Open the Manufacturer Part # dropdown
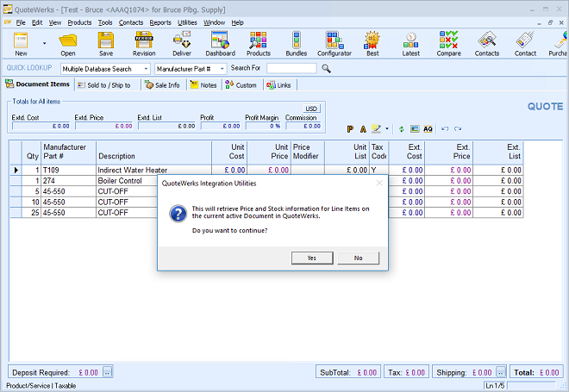 point(222,68)
